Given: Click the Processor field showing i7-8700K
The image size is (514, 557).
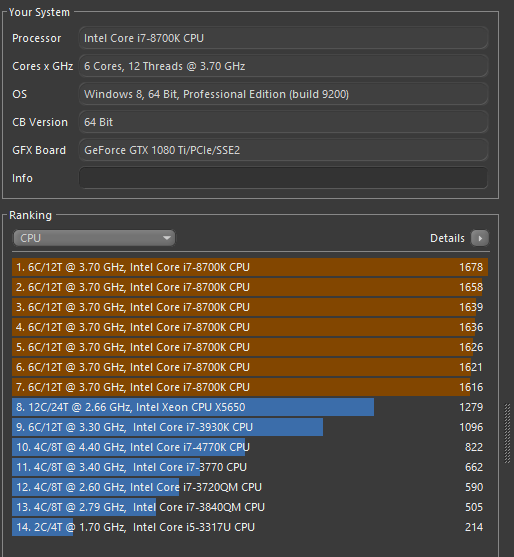Looking at the screenshot, I should [283, 38].
